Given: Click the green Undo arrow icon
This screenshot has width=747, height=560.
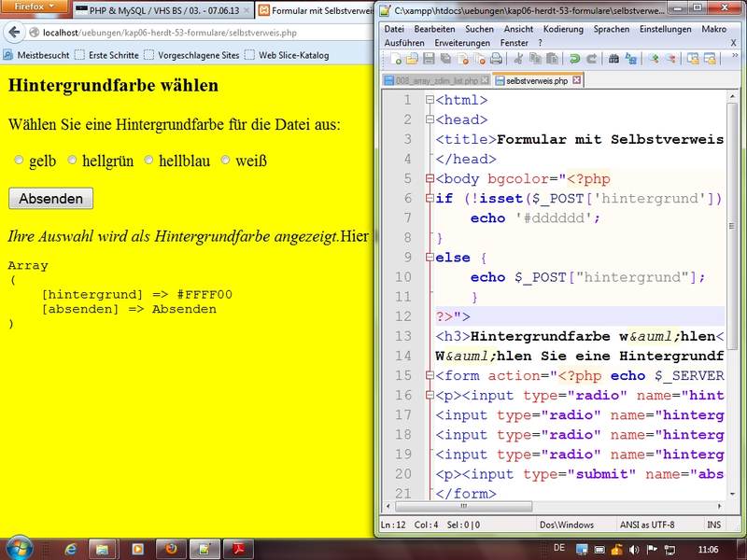Looking at the screenshot, I should point(574,59).
